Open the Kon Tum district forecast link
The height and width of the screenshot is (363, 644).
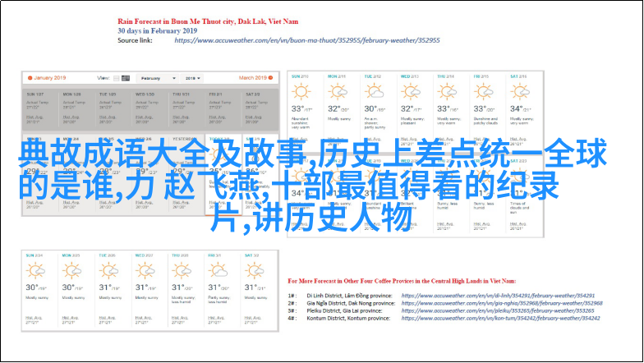click(x=501, y=318)
